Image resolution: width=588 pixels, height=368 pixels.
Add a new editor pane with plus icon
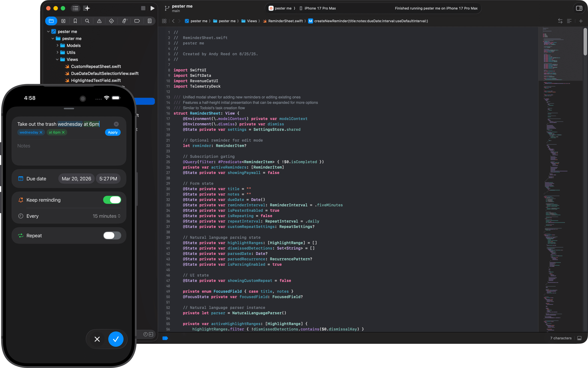[x=581, y=21]
